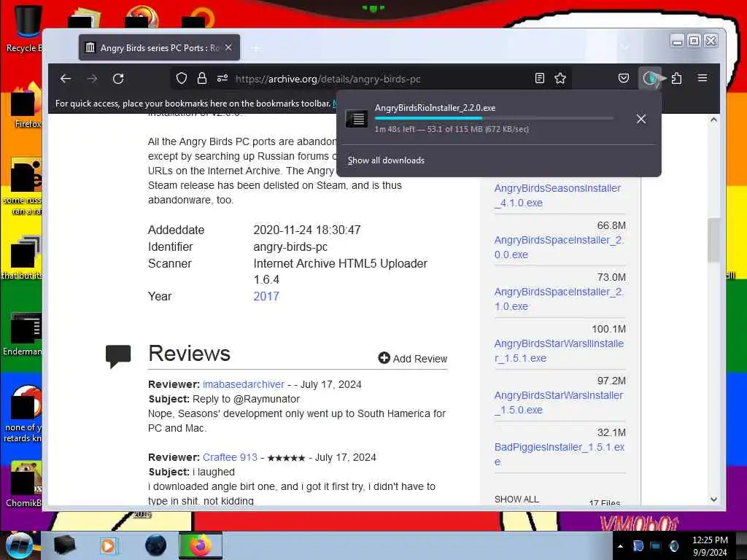Open Firefox hamburger application menu
The image size is (747, 560).
pos(703,78)
